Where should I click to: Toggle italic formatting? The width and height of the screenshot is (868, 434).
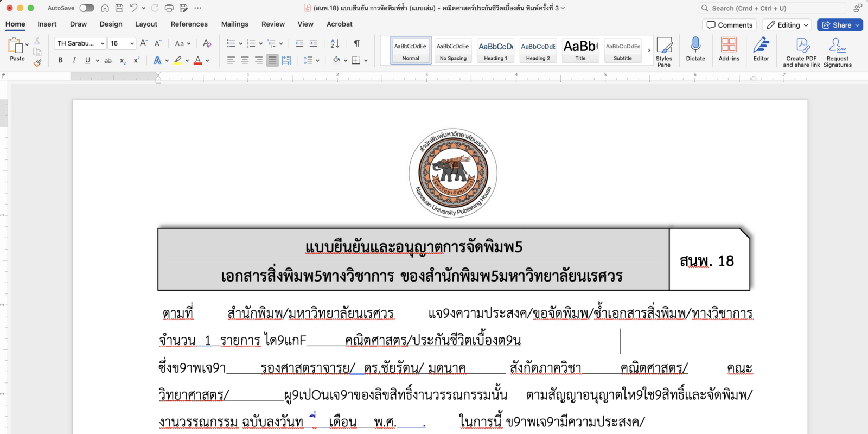click(74, 60)
